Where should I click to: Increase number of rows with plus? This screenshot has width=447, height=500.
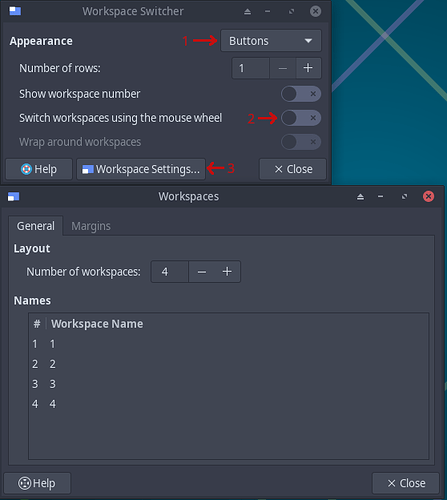pos(308,68)
